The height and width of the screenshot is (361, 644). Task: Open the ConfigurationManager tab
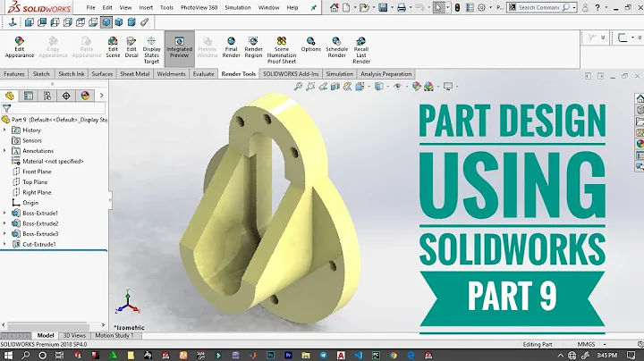click(x=47, y=96)
